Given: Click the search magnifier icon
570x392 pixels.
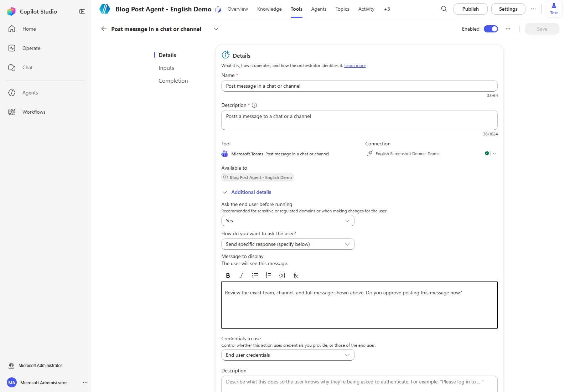Looking at the screenshot, I should pos(444,9).
